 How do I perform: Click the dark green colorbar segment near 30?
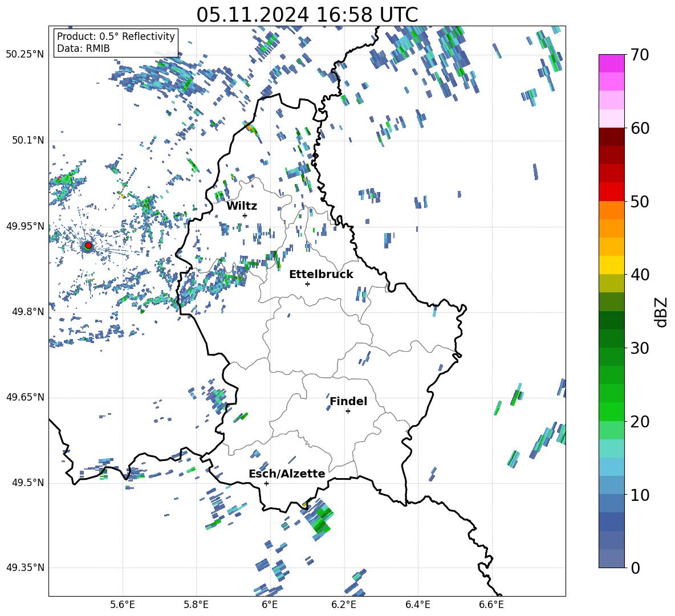(x=612, y=338)
